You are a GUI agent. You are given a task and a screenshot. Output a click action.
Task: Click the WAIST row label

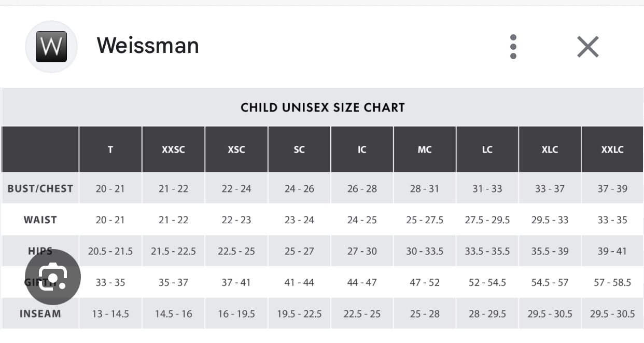pyautogui.click(x=40, y=219)
